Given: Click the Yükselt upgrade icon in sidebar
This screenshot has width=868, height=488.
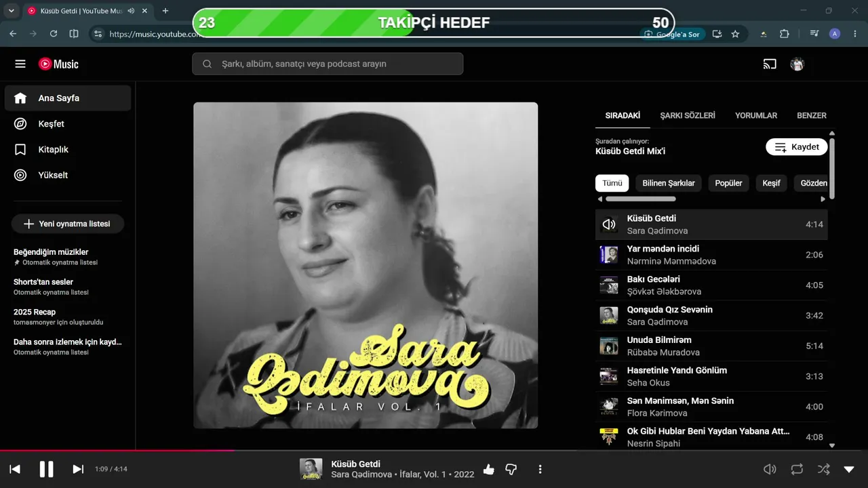Looking at the screenshot, I should [20, 175].
